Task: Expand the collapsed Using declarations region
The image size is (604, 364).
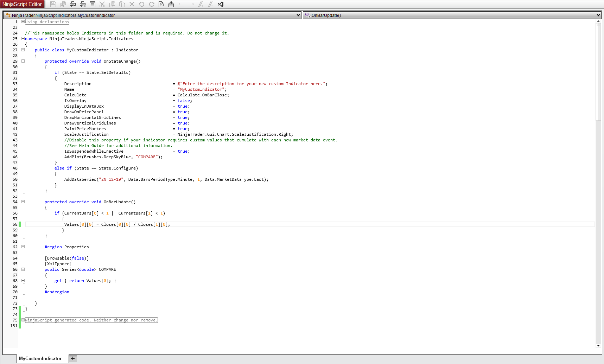Action: tap(23, 22)
